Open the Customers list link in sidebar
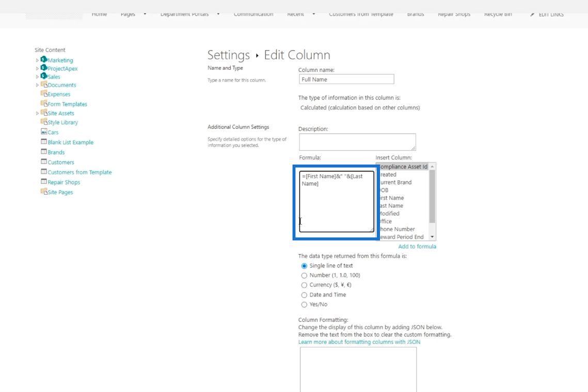588x392 pixels. point(61,162)
